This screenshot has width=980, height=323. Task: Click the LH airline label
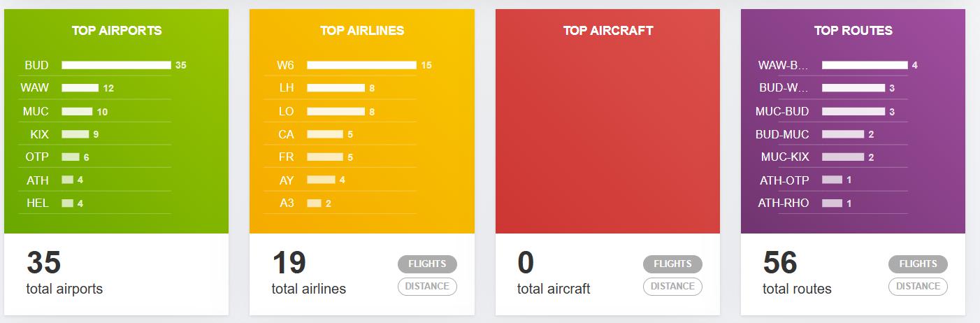[x=286, y=88]
